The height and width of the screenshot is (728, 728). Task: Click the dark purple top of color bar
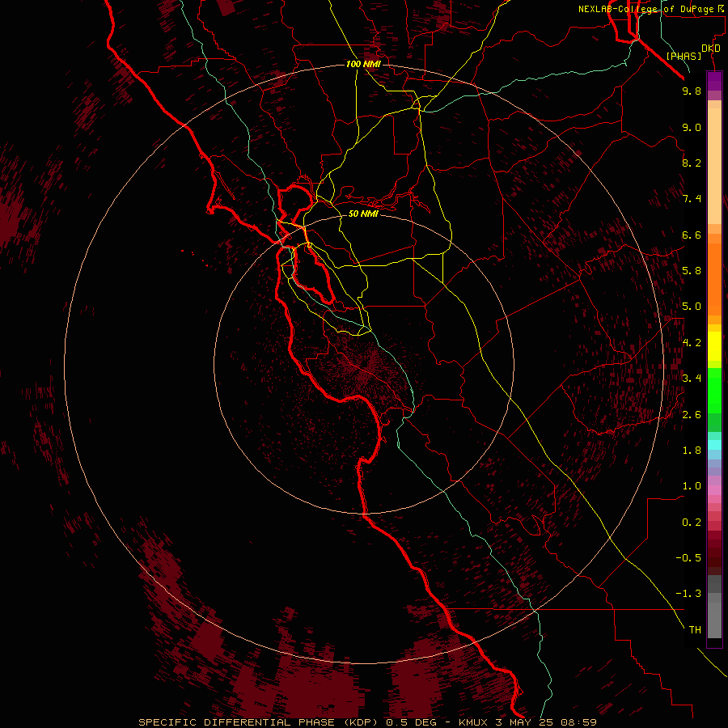(714, 81)
